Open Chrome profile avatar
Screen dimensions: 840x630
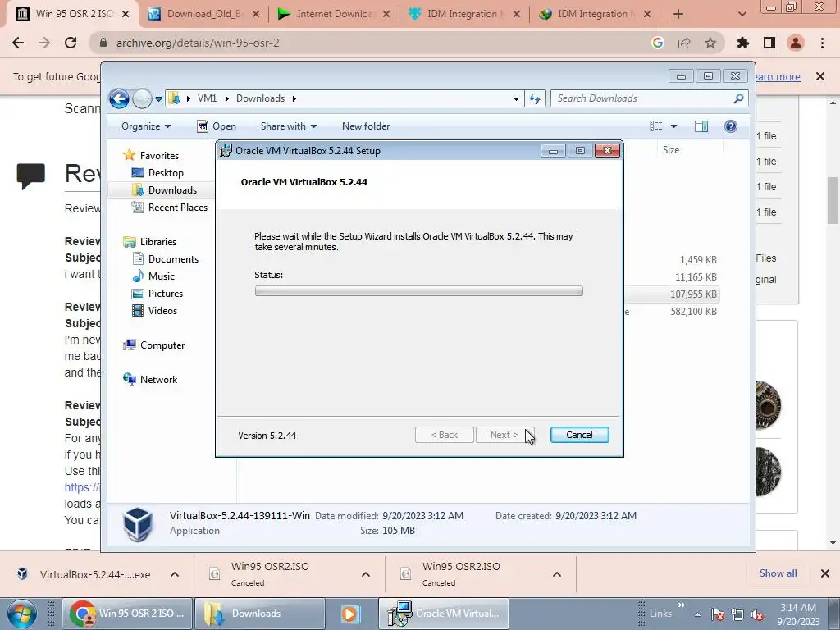coord(796,43)
